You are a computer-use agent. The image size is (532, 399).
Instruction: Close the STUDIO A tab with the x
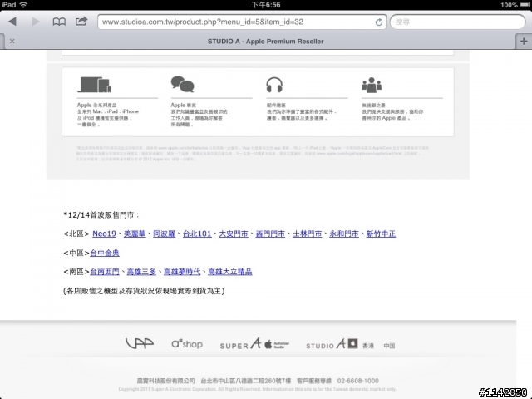click(x=12, y=41)
